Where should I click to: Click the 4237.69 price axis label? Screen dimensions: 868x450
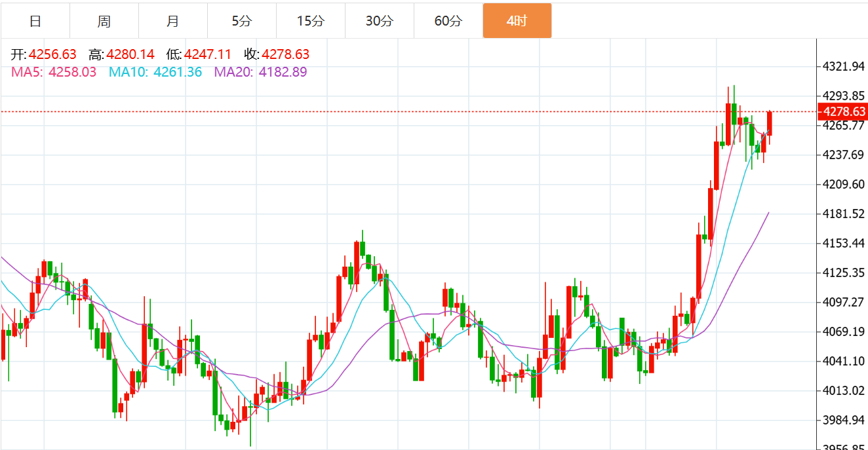[x=843, y=155]
